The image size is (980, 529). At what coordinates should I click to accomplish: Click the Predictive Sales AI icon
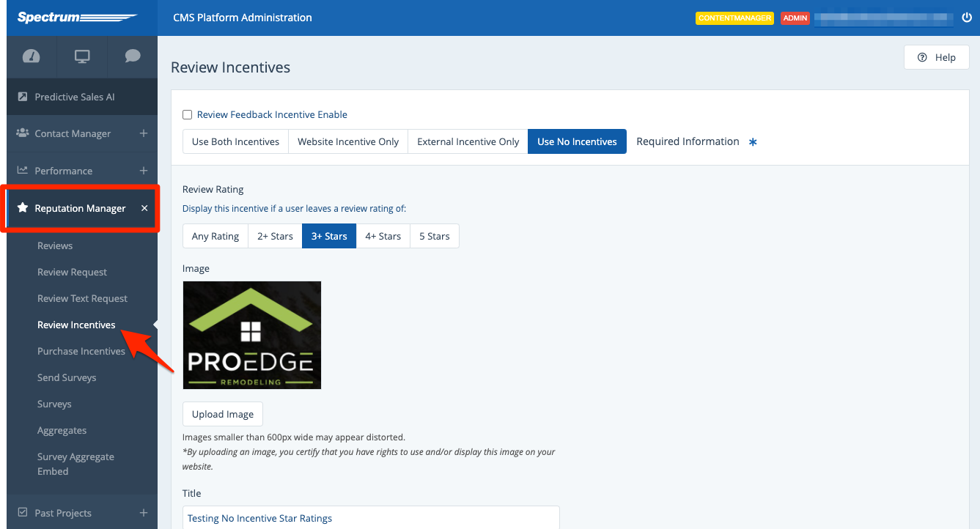pos(23,97)
